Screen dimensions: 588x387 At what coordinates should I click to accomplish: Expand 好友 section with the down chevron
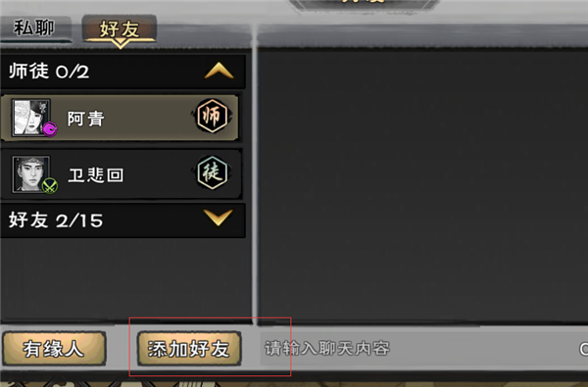click(219, 218)
